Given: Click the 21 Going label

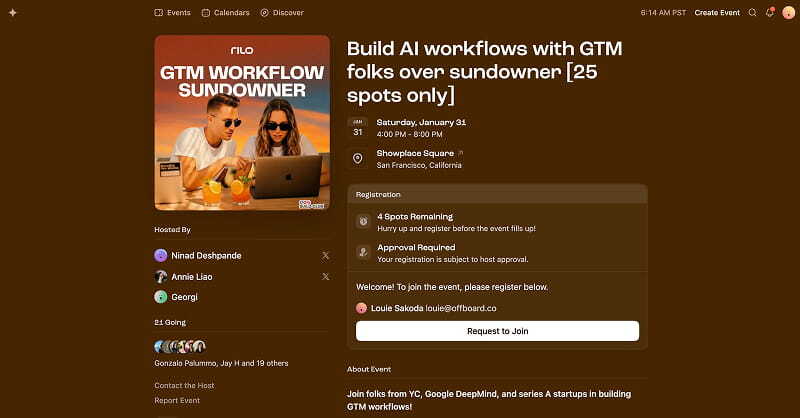Looking at the screenshot, I should pyautogui.click(x=170, y=323).
